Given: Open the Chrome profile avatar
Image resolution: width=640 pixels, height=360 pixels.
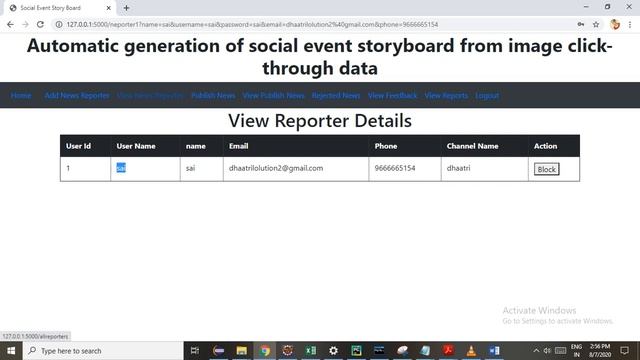Looking at the screenshot, I should 615,24.
